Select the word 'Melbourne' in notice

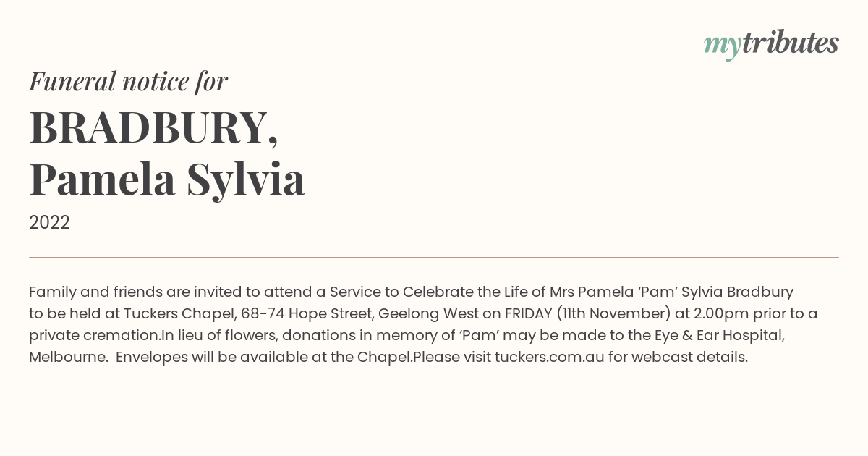pyautogui.click(x=67, y=357)
